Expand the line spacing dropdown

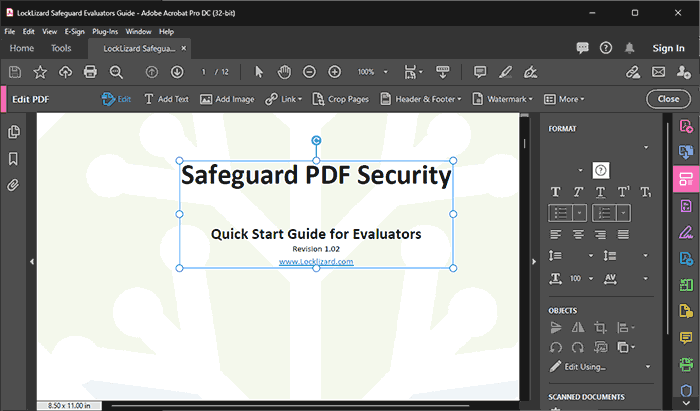[x=591, y=256]
